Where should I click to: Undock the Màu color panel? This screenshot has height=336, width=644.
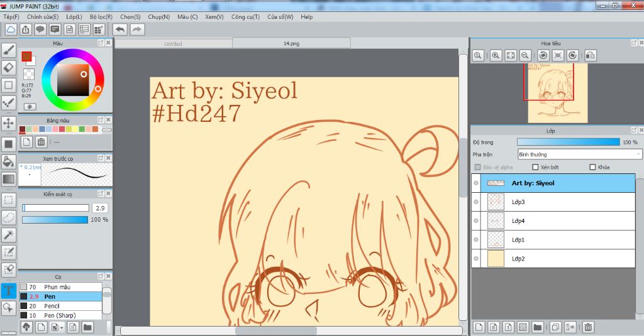tap(101, 43)
